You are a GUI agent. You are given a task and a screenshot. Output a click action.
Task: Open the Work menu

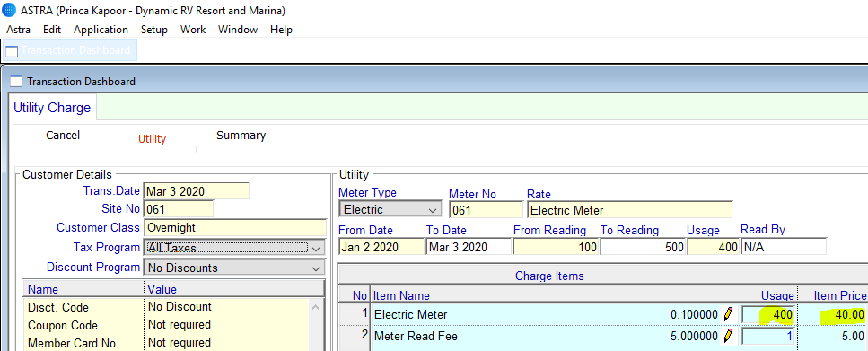[193, 30]
